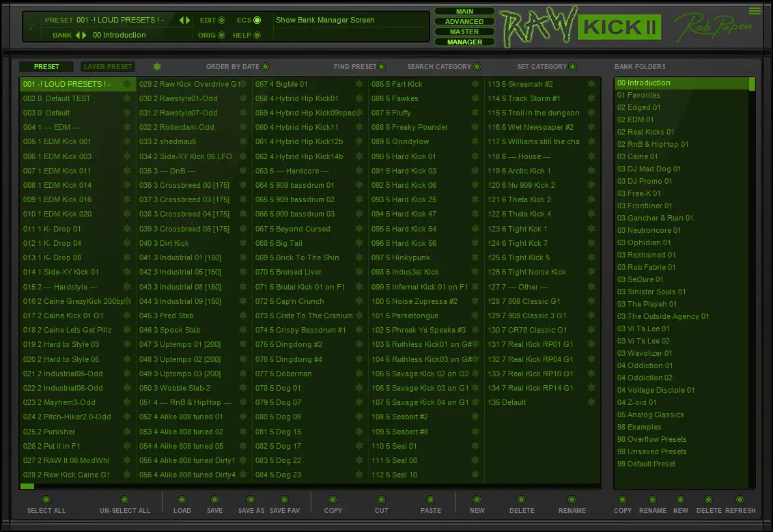The image size is (773, 532).
Task: Star the 085 5 Fart Kick preset
Action: click(475, 84)
